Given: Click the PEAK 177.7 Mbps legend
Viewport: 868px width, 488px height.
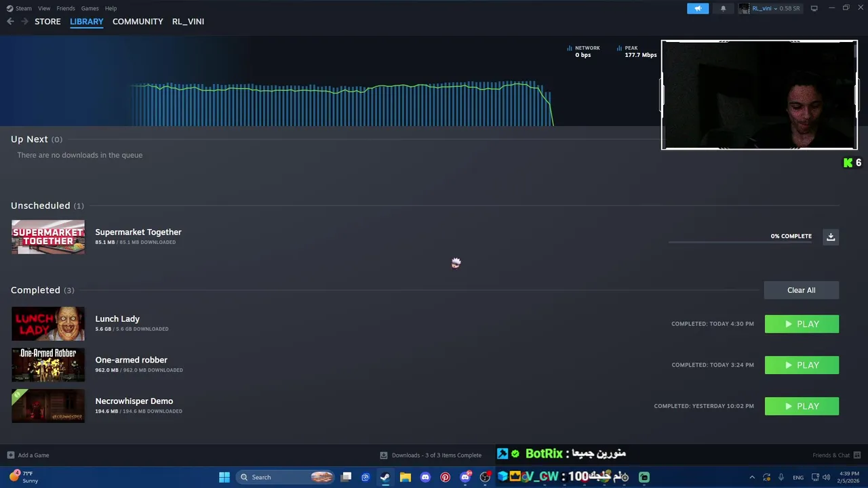Looking at the screenshot, I should coord(636,52).
